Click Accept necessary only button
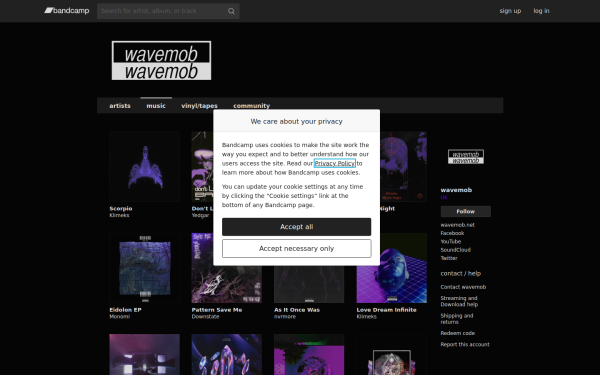 pos(297,249)
